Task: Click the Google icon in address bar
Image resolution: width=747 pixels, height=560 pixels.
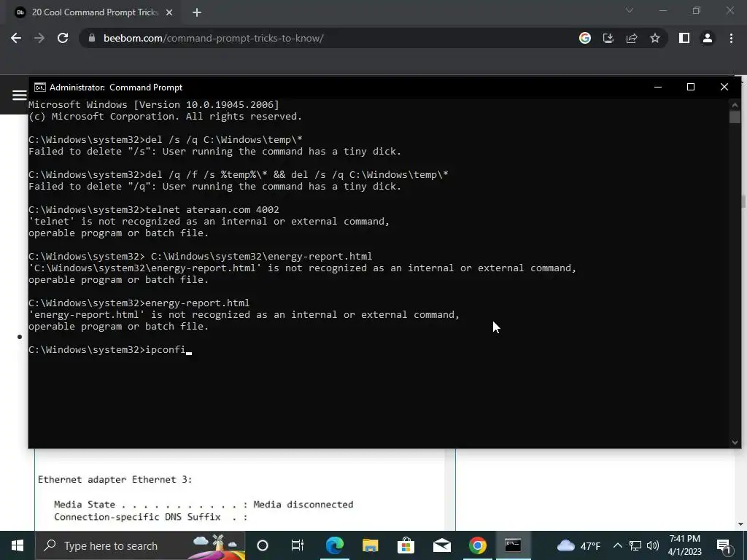Action: click(x=585, y=38)
